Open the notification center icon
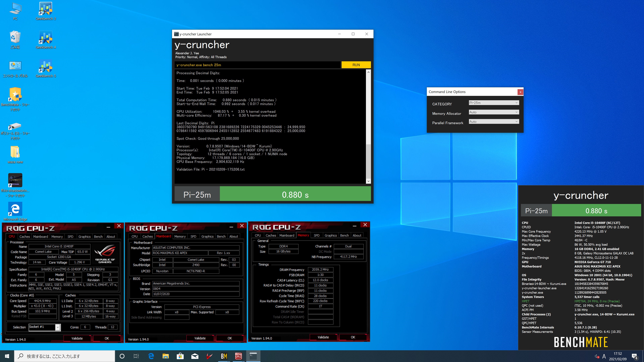Viewport: 644px width, 362px height. pos(635,356)
